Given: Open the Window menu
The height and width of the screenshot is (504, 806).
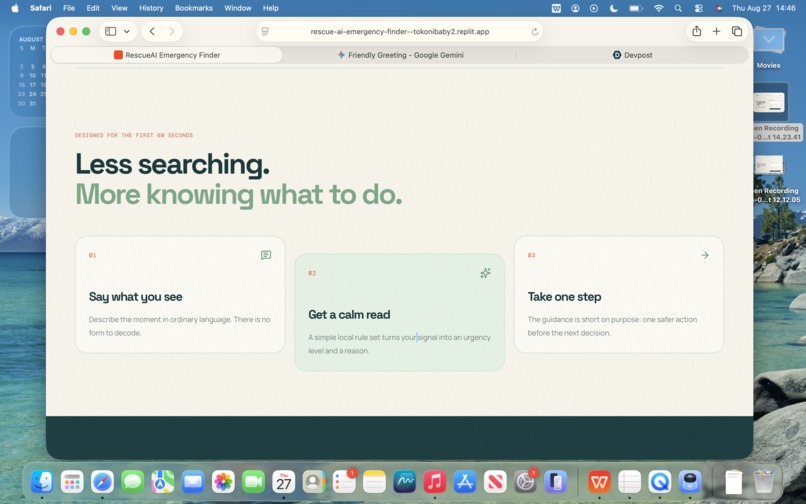Looking at the screenshot, I should [237, 8].
